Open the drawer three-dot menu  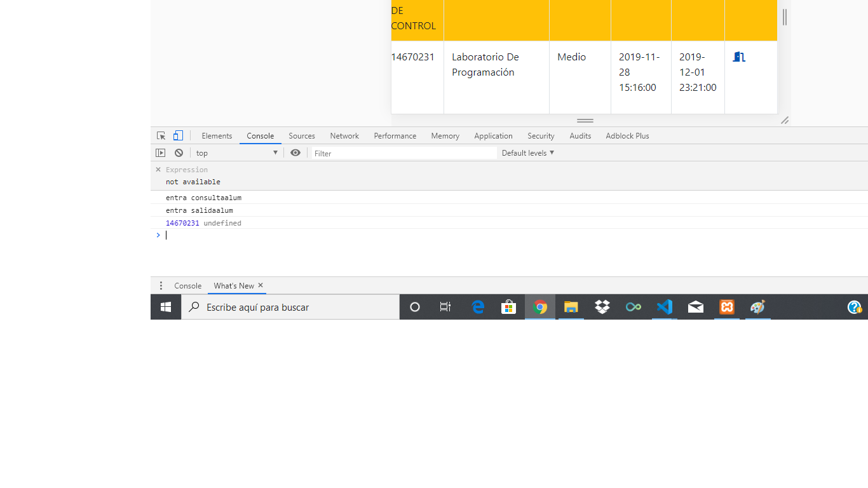[x=161, y=286]
